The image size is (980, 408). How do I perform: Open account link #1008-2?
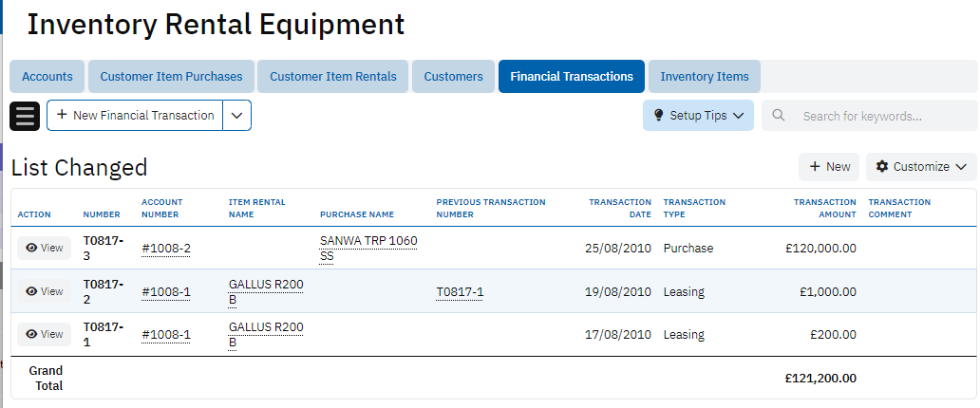(166, 249)
